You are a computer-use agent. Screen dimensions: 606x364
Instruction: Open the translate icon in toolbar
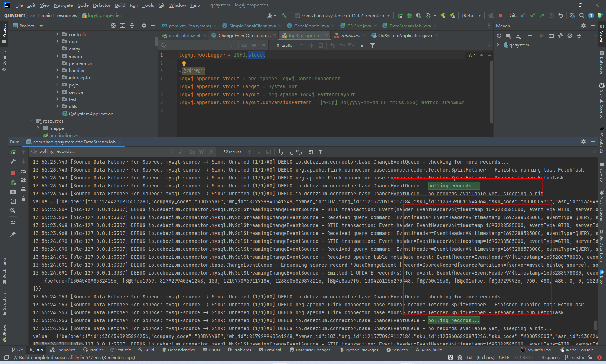click(572, 15)
